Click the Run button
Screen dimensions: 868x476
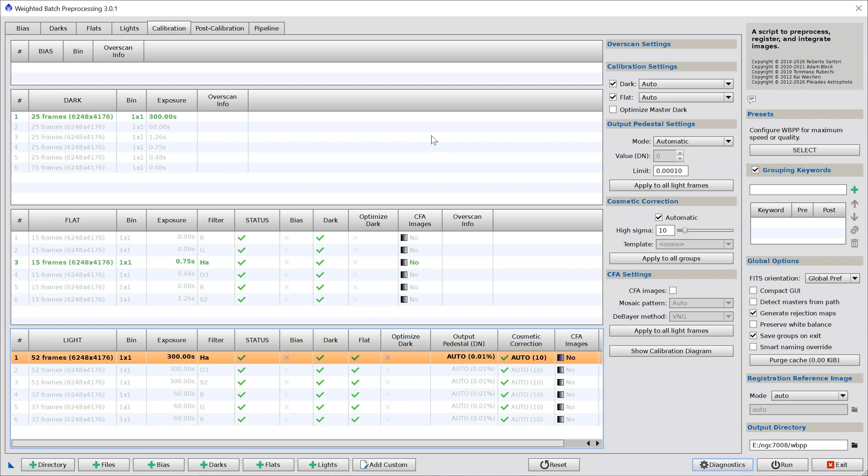(782, 465)
